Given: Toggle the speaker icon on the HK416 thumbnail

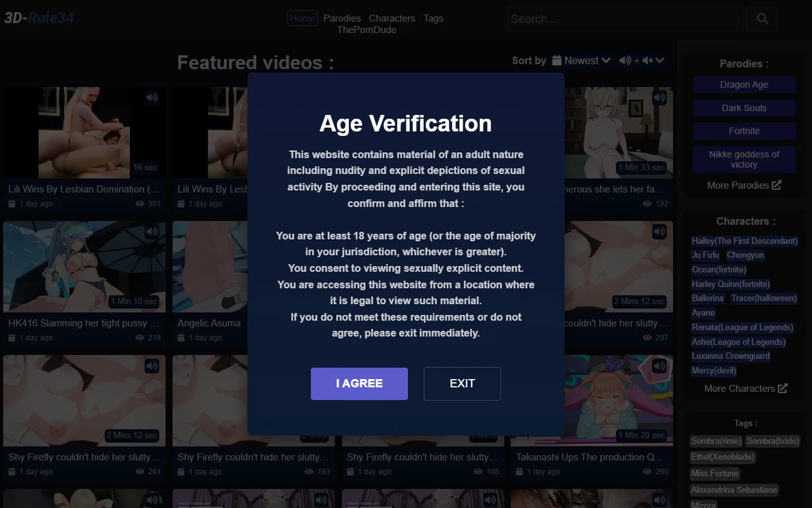Looking at the screenshot, I should point(152,231).
